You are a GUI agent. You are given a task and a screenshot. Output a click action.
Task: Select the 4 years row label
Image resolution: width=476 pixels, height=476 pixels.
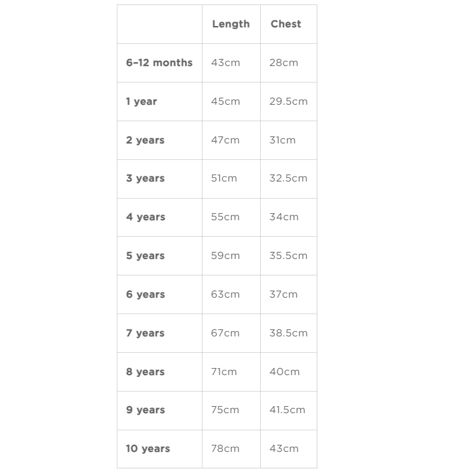[x=145, y=217]
